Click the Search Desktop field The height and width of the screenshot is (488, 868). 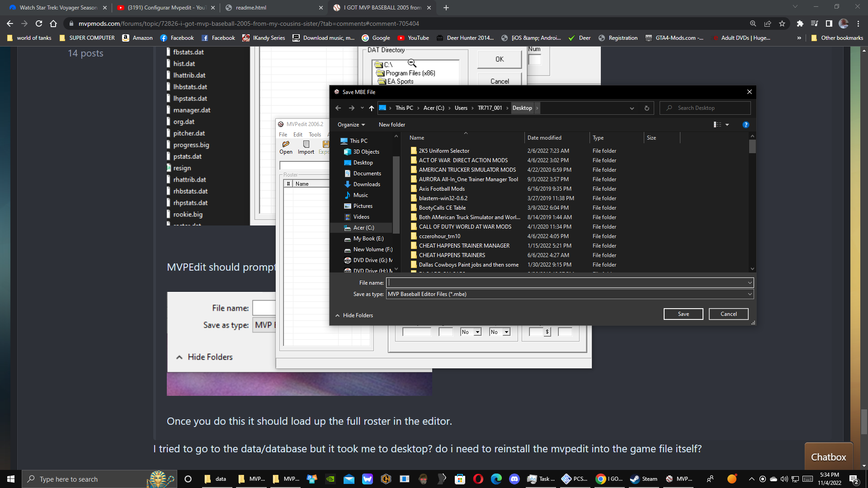coord(705,108)
